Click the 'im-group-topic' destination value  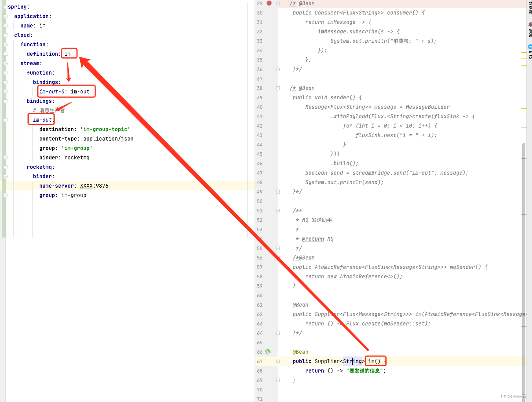105,129
